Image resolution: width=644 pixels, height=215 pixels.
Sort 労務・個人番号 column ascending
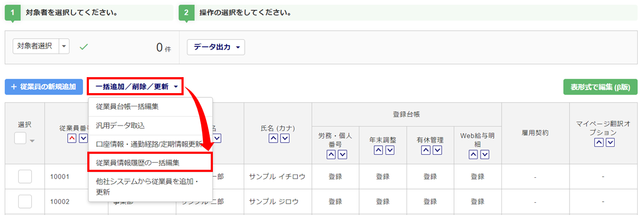coord(330,154)
